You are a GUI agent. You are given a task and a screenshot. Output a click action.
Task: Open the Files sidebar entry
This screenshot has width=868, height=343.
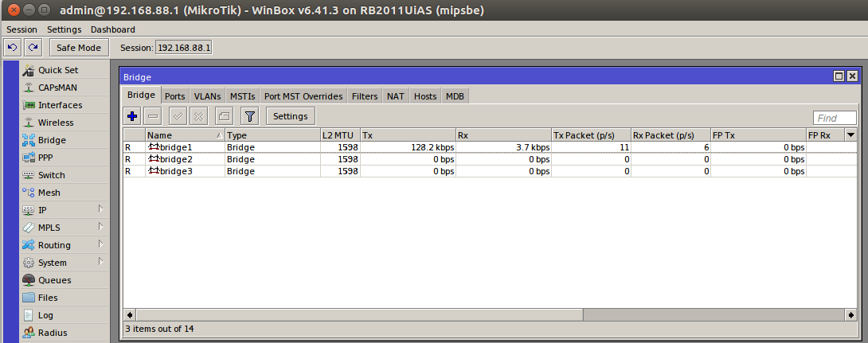click(48, 298)
